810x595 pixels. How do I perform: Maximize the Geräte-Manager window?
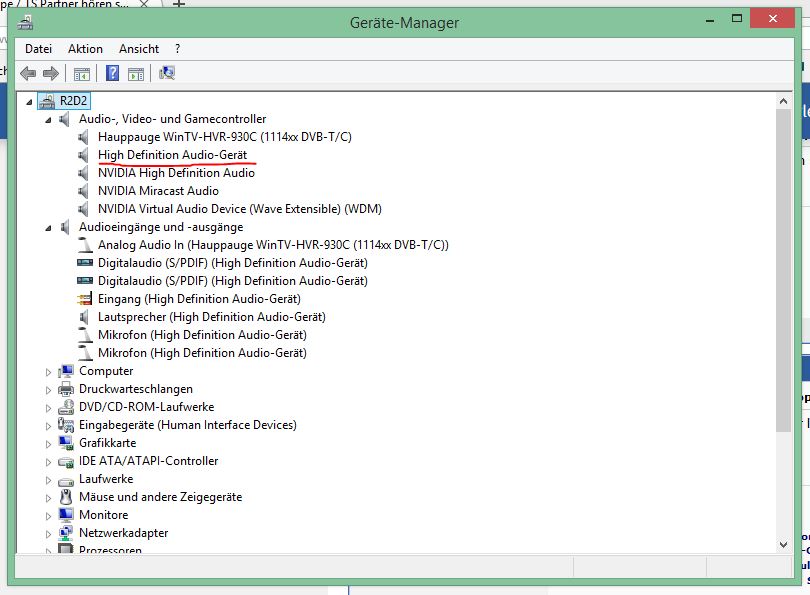737,19
